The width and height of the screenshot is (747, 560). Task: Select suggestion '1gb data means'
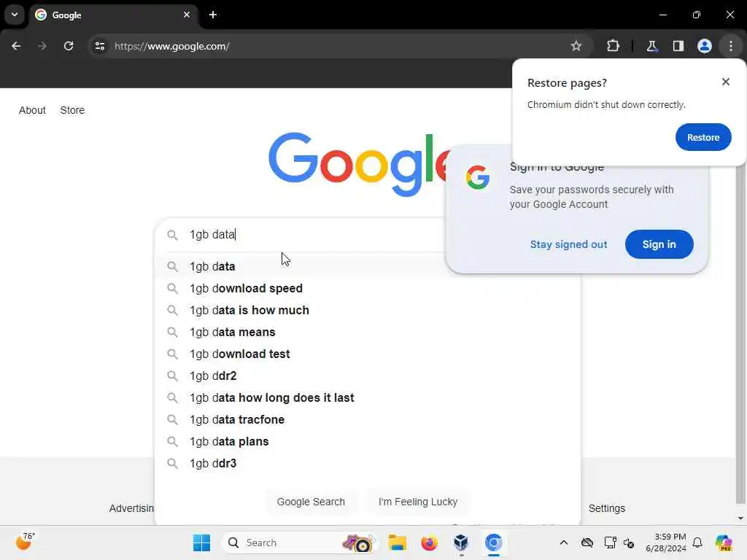(x=368, y=332)
